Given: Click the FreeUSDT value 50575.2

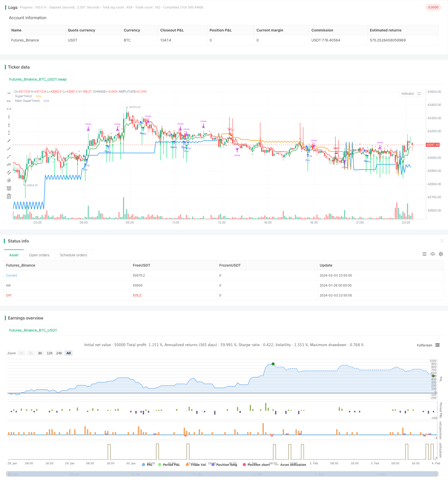Looking at the screenshot, I should [x=139, y=276].
